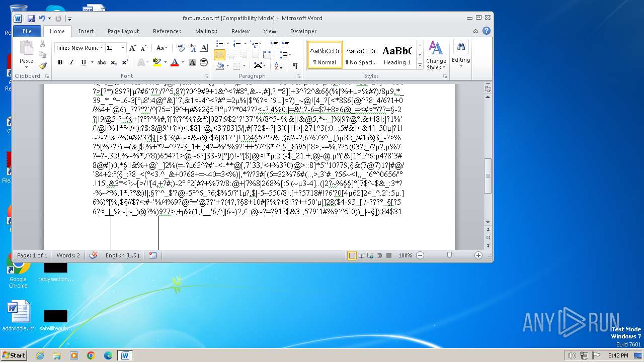Switch to the Developer tab
This screenshot has height=362, width=644.
303,31
